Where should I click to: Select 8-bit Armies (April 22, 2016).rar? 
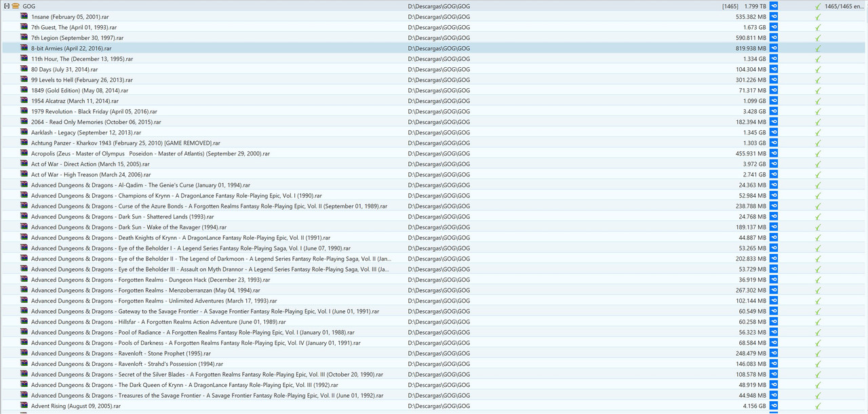coord(71,48)
